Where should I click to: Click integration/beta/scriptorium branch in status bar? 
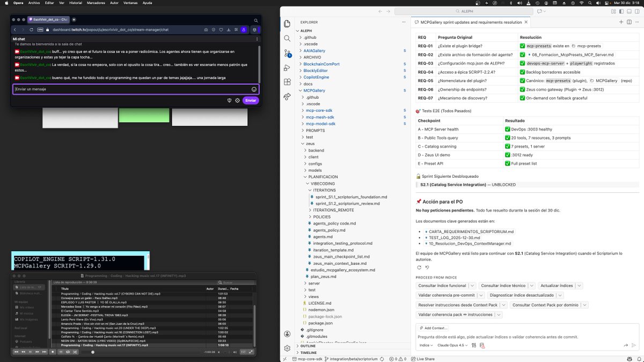pos(351,359)
